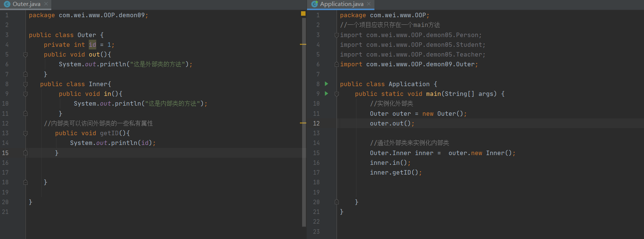Screen dimensions: 644x239
Task: Click the 'inner.in();' statement
Action: click(x=391, y=163)
